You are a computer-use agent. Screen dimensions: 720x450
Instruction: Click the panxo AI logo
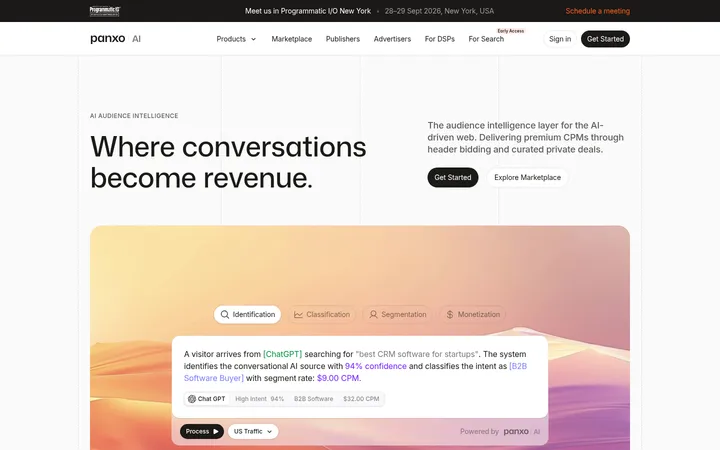pos(116,39)
